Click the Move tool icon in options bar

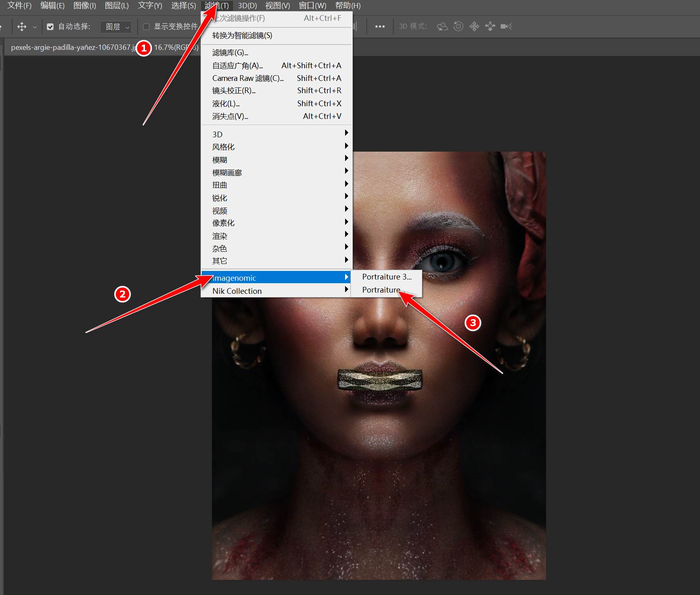[x=22, y=27]
